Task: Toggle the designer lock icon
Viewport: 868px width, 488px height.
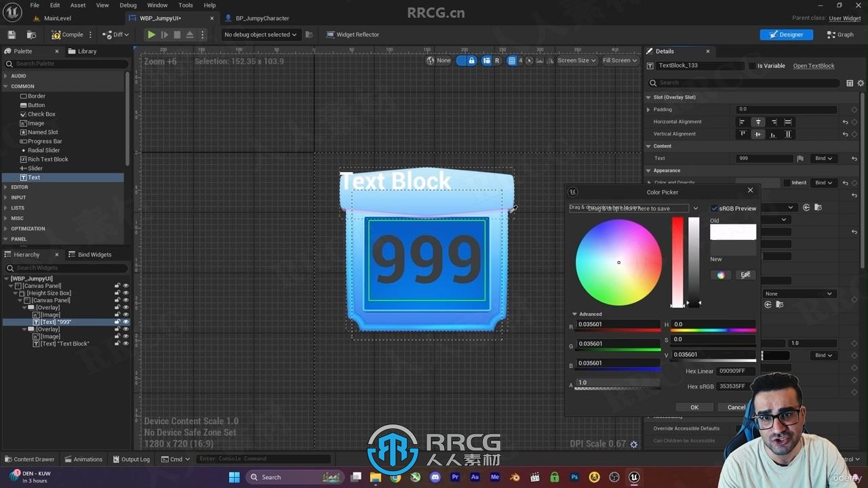Action: click(471, 60)
